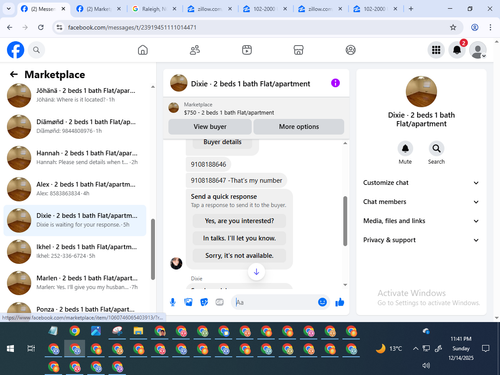This screenshot has height=375, width=500.
Task: Bookmark this page with the star icon
Action: pyautogui.click(x=453, y=27)
